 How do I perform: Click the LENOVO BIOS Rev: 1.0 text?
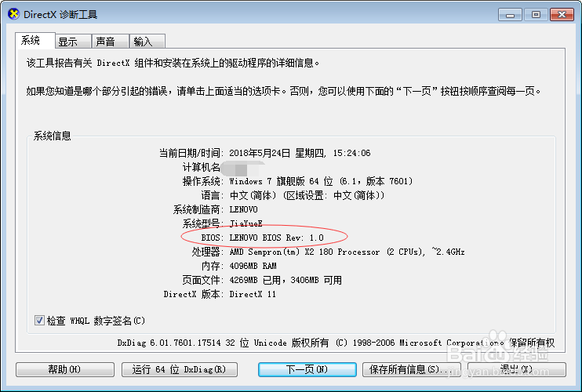[277, 238]
